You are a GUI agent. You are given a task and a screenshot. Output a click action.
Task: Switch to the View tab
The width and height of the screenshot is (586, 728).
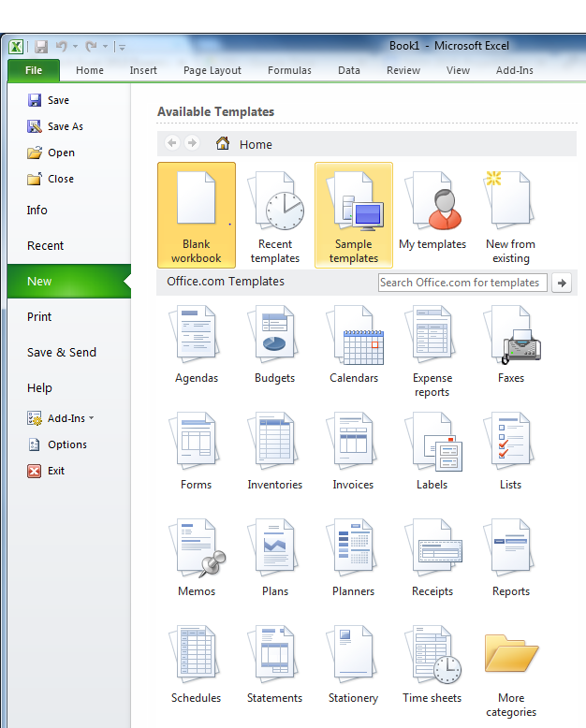[x=458, y=70]
